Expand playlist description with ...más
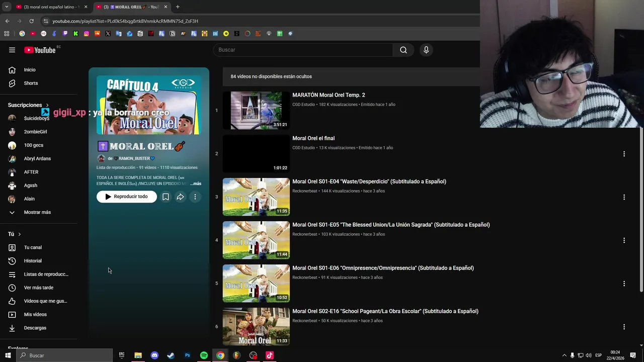Screen dimensions: 644x362 tap(196, 184)
